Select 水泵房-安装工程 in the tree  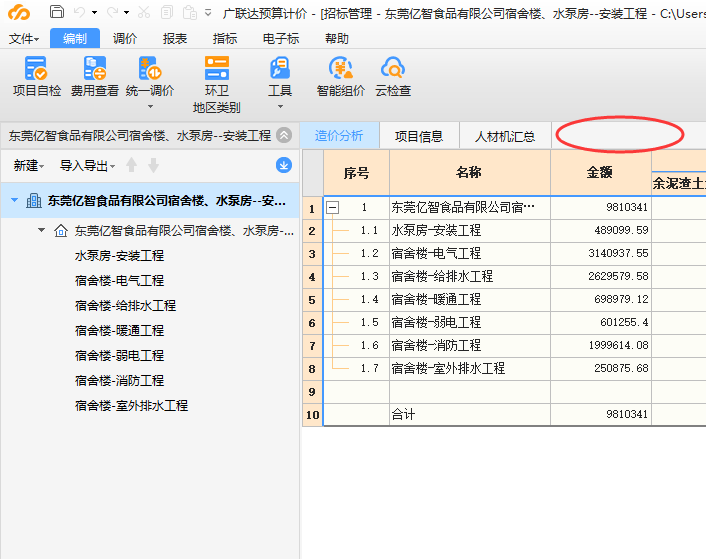click(119, 256)
